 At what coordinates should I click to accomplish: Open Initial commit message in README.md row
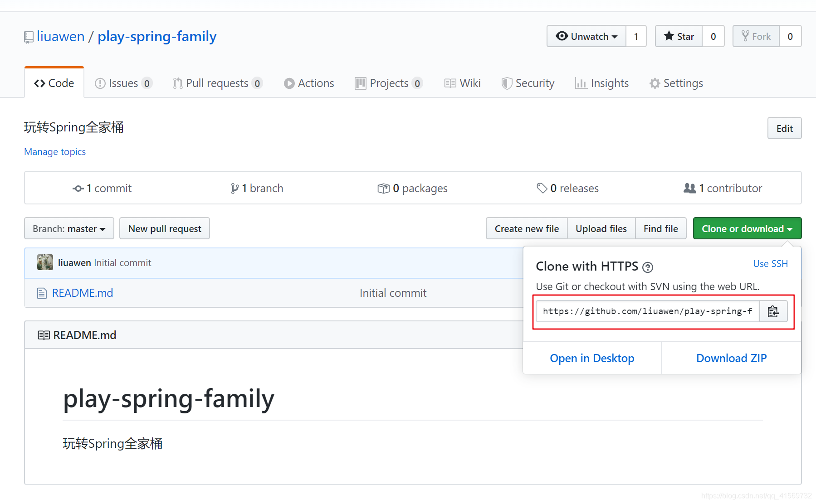coord(393,293)
